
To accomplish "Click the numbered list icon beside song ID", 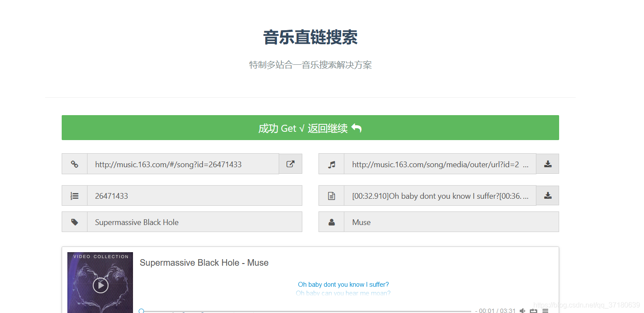I will [74, 196].
